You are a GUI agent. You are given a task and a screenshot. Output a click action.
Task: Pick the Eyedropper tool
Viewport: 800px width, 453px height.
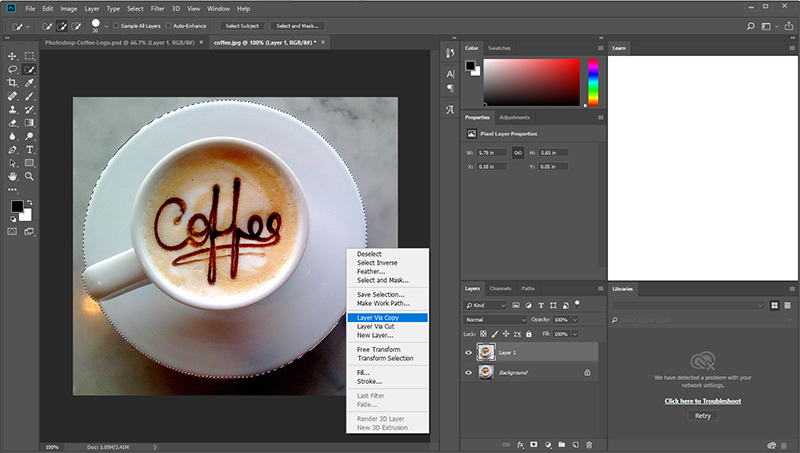click(x=30, y=83)
